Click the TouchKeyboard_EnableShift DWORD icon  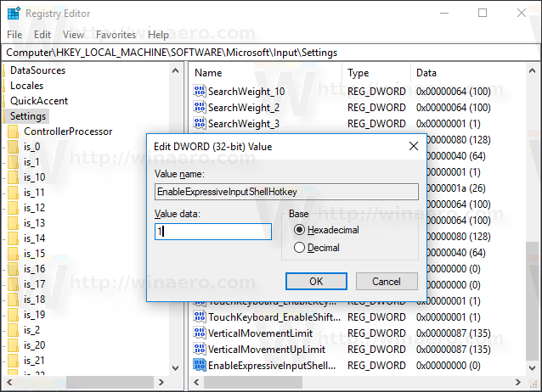[x=200, y=316]
